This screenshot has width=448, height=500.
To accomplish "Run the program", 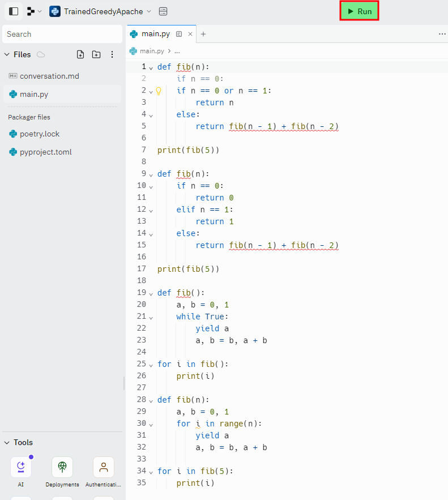I will pyautogui.click(x=359, y=11).
